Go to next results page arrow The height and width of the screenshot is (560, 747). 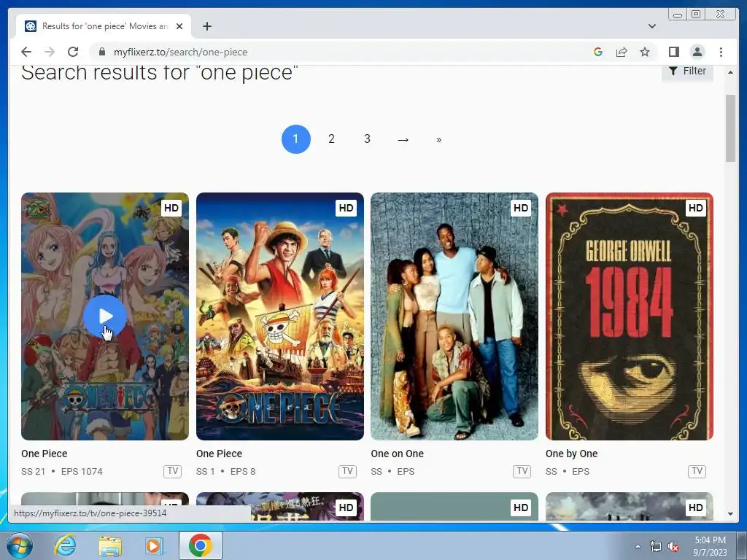coord(403,139)
